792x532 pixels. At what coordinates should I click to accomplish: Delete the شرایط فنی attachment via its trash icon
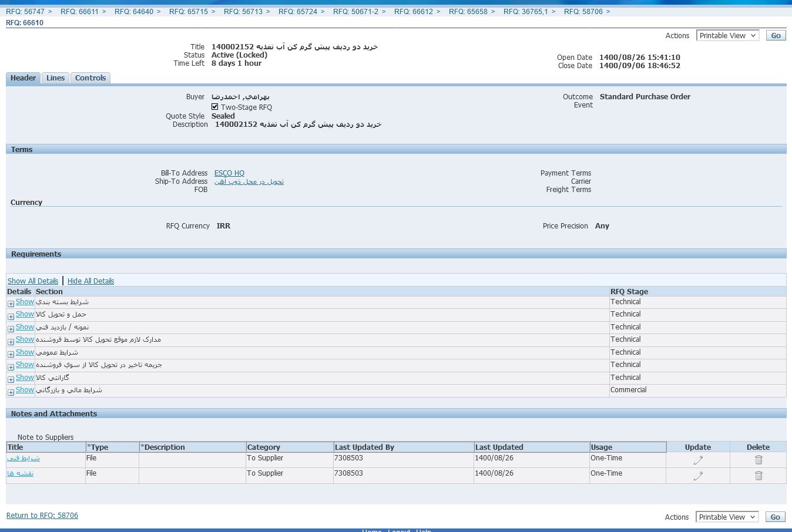(x=759, y=460)
